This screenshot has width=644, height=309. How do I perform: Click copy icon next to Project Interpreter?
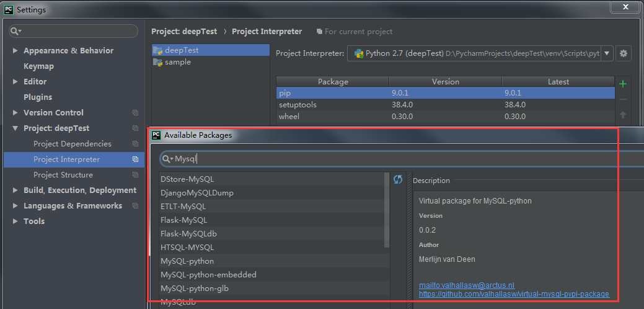[135, 159]
